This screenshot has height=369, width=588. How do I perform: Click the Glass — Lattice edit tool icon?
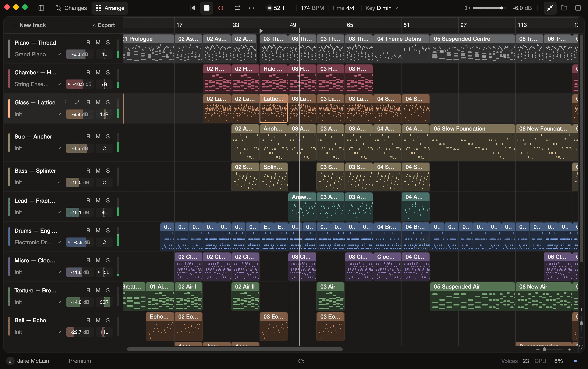(x=77, y=102)
